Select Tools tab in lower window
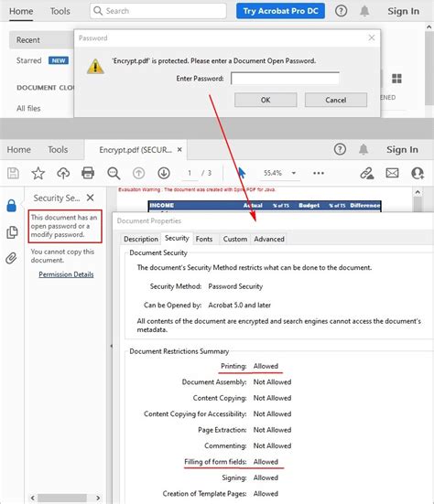Screen dimensions: 434x504 pos(58,150)
